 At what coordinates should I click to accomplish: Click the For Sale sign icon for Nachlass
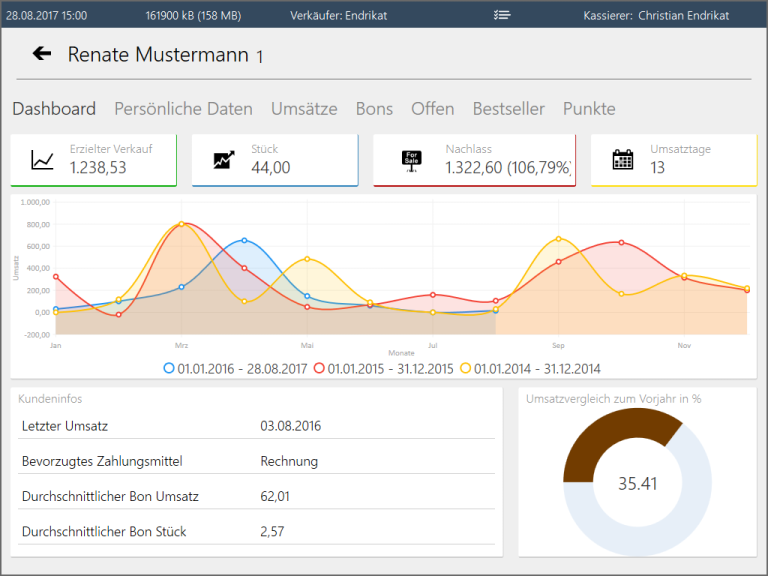[x=411, y=160]
